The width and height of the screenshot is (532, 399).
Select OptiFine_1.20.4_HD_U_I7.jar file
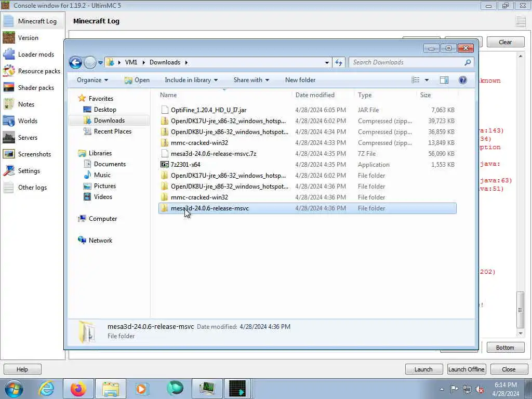(308, 110)
